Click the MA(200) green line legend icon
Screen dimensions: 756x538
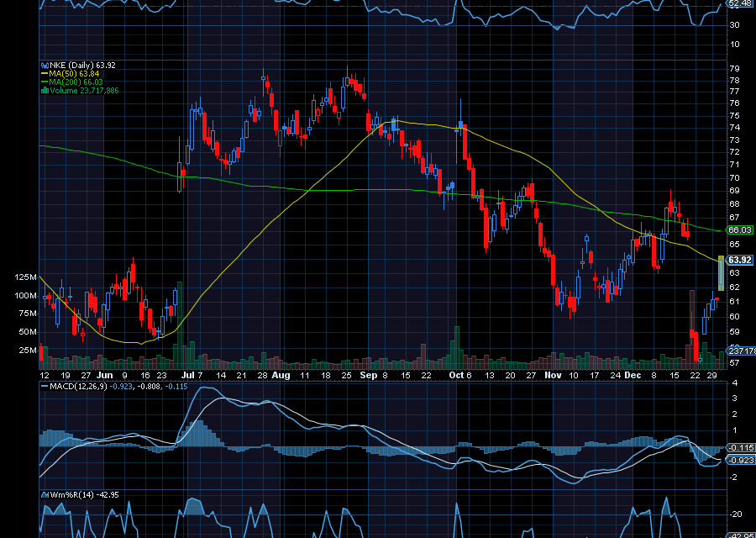click(x=44, y=82)
